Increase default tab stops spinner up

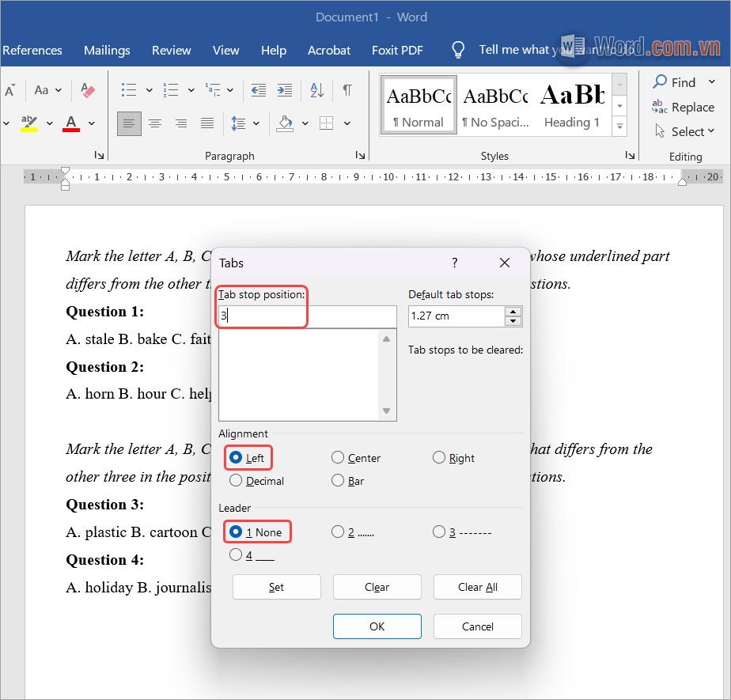(x=513, y=312)
